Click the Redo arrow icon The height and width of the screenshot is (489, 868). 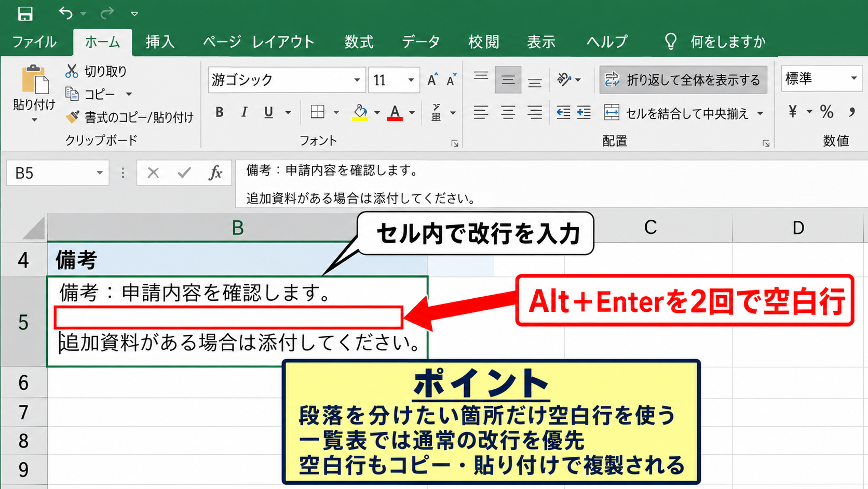click(x=107, y=13)
